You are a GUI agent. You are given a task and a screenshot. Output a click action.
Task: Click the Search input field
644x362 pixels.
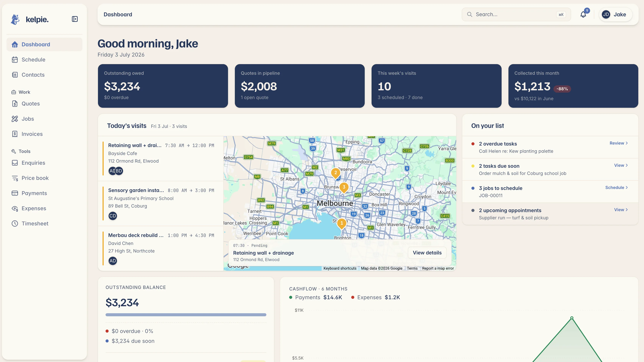pos(516,14)
